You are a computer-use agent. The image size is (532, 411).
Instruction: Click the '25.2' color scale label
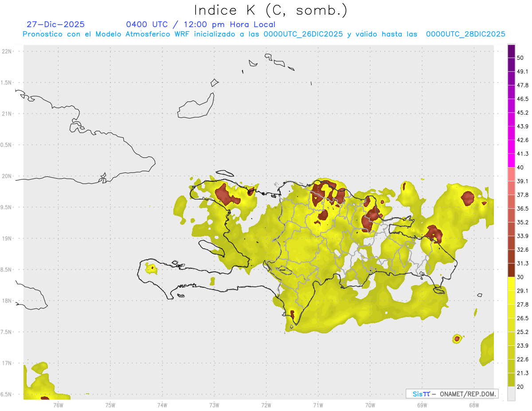[523, 332]
